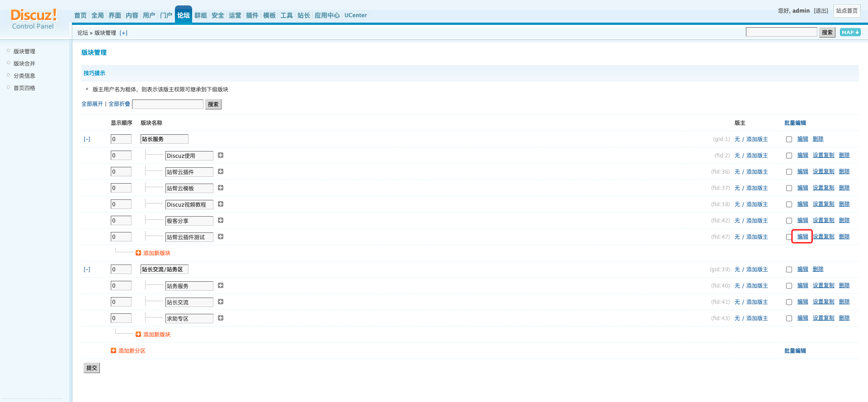Click the 站长服务 name input field
Viewport: 868px width, 402px height.
point(164,139)
